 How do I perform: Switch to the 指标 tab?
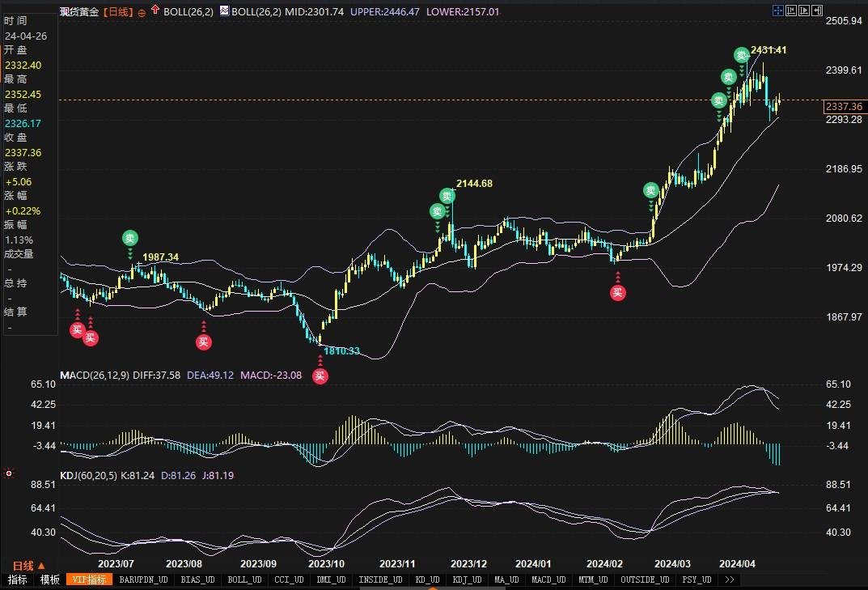(x=18, y=579)
